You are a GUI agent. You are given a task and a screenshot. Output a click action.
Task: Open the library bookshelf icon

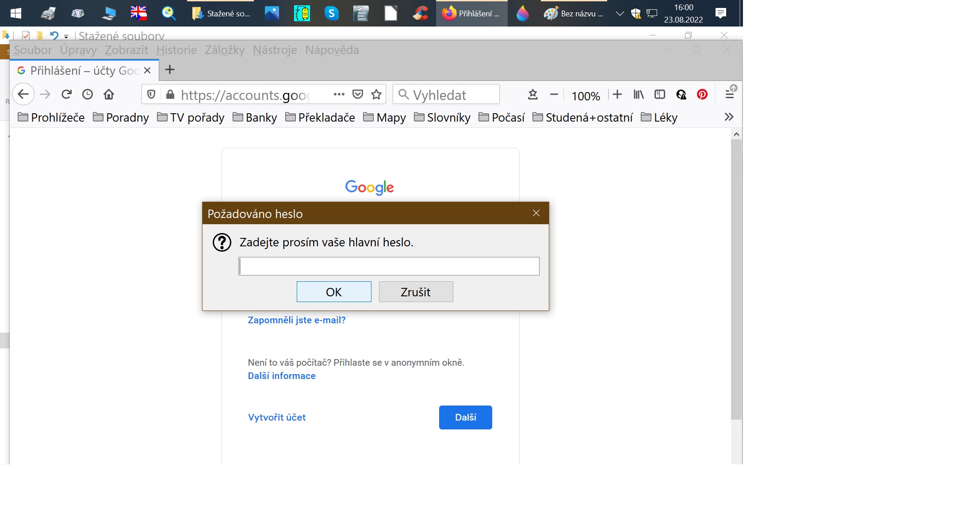click(638, 94)
